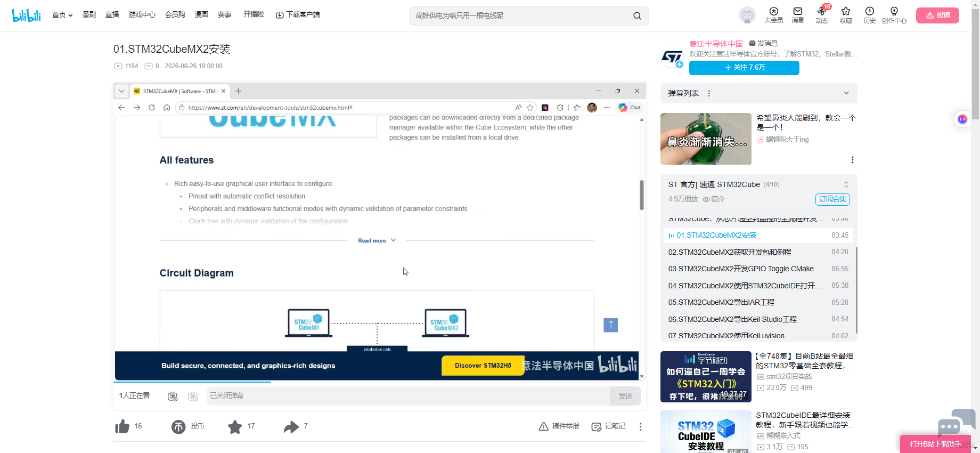The height and width of the screenshot is (453, 980).
Task: Open 弹幕列表 options dots menu
Action: coord(709,93)
